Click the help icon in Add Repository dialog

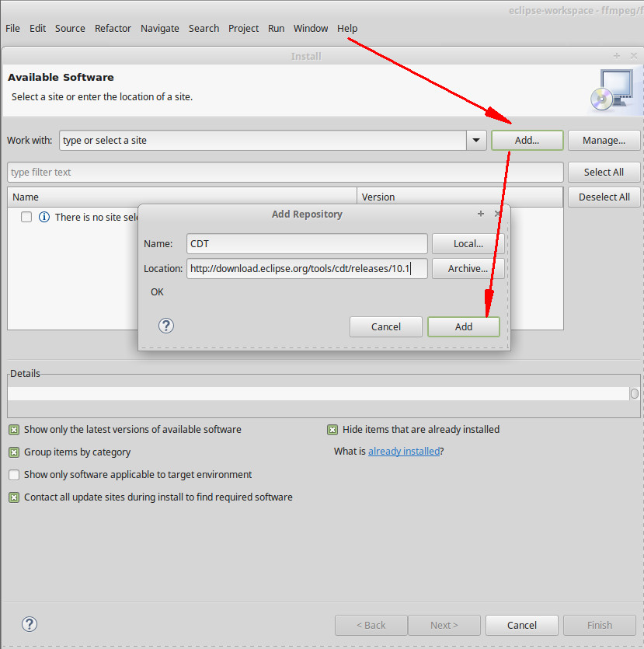tap(166, 326)
